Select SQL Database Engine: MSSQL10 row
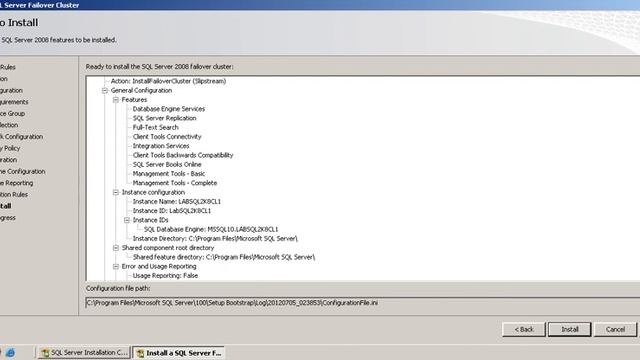The image size is (640, 360). [x=211, y=229]
